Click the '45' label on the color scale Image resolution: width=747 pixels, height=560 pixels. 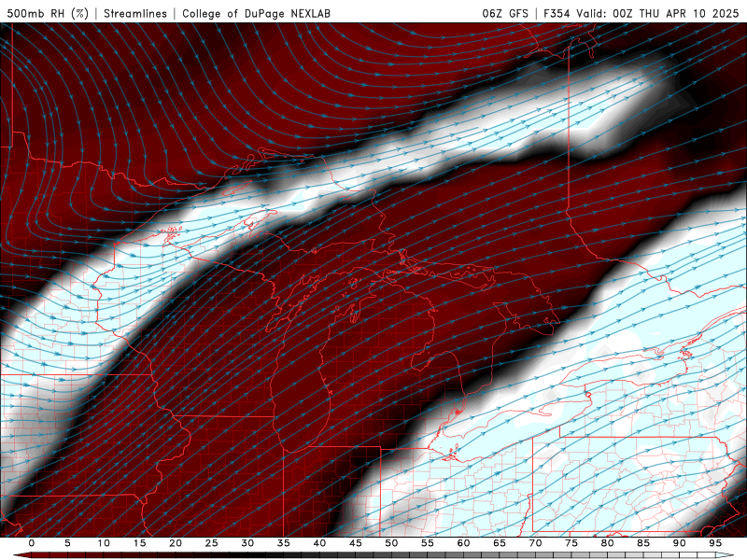[x=356, y=543]
